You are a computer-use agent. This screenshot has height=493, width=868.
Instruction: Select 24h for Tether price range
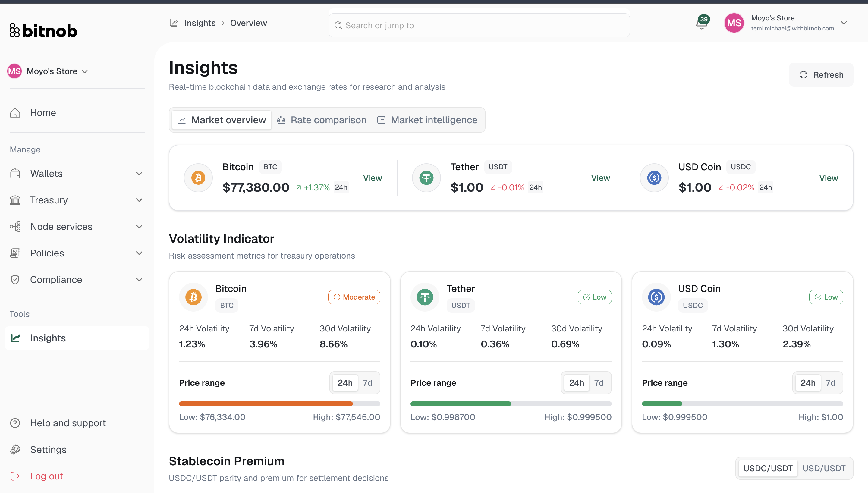[577, 383]
